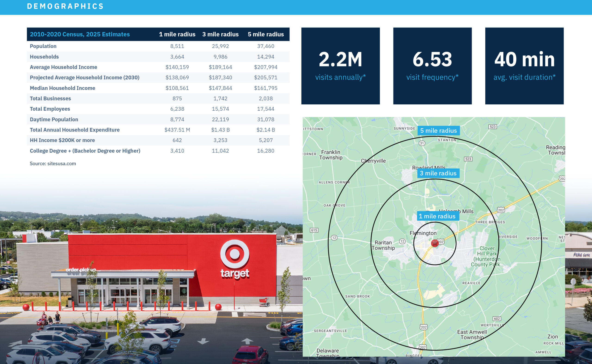
Task: Click the red location pin on map
Action: [x=435, y=243]
